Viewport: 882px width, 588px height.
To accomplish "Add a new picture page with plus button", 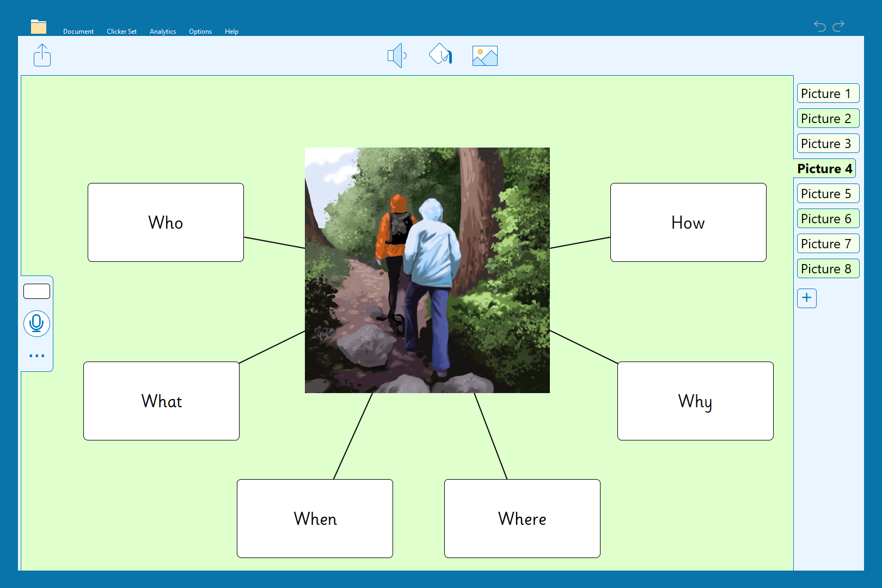I will click(806, 298).
